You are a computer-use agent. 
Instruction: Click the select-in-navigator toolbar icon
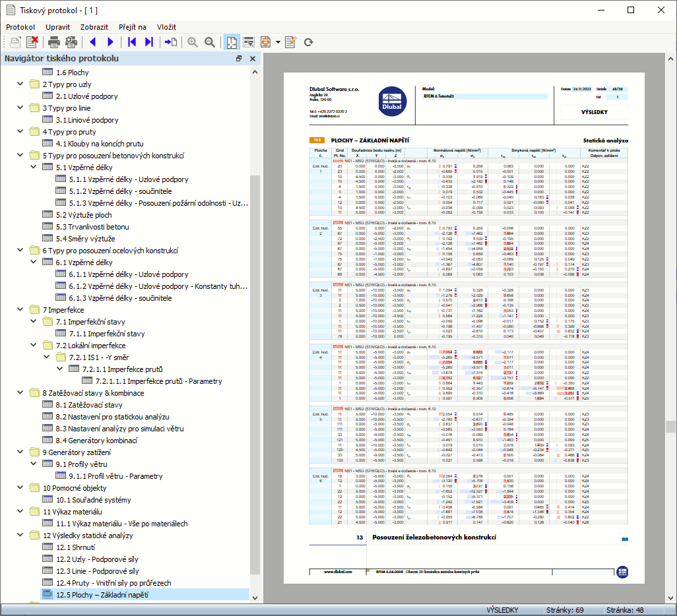pos(249,42)
